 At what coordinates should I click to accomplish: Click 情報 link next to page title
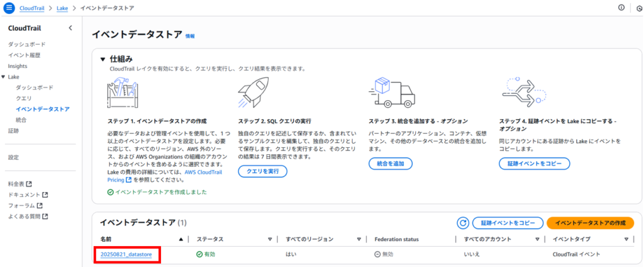click(x=190, y=36)
